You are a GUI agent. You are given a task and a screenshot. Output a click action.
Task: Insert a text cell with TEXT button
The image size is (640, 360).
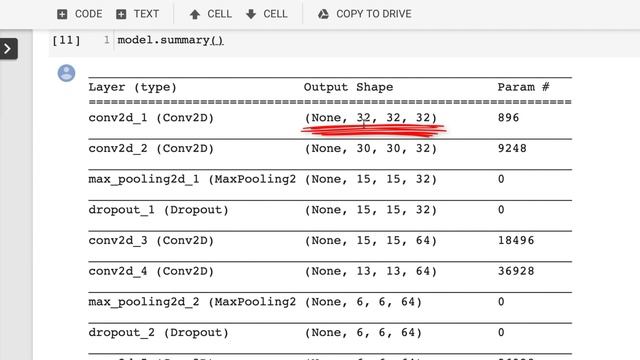(x=138, y=14)
